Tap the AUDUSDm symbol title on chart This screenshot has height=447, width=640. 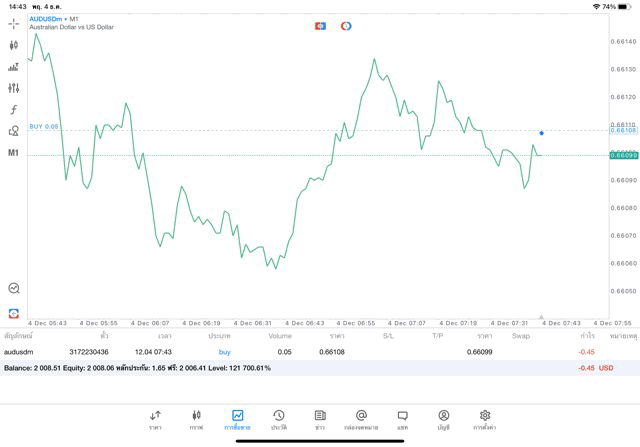tap(46, 19)
